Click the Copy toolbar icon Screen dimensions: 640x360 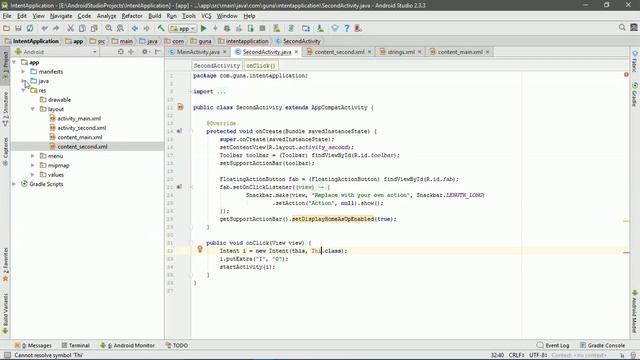point(82,28)
